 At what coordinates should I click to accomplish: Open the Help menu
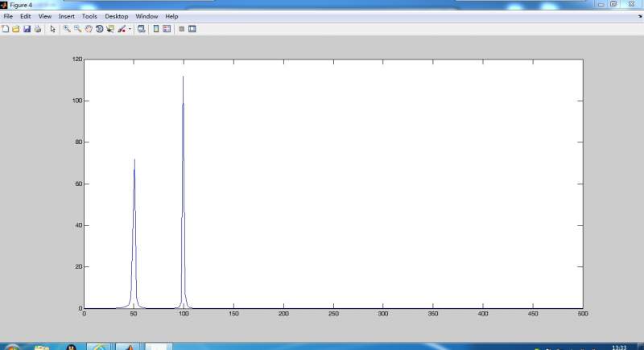(x=171, y=16)
